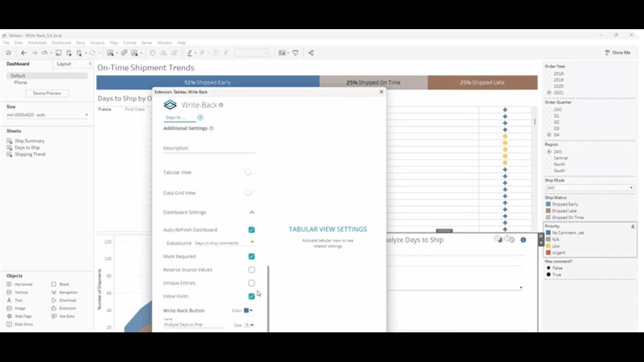Viewport: 644px width, 362px height.
Task: Click the Tableau logo icon in toolbar
Action: pyautogui.click(x=8, y=53)
